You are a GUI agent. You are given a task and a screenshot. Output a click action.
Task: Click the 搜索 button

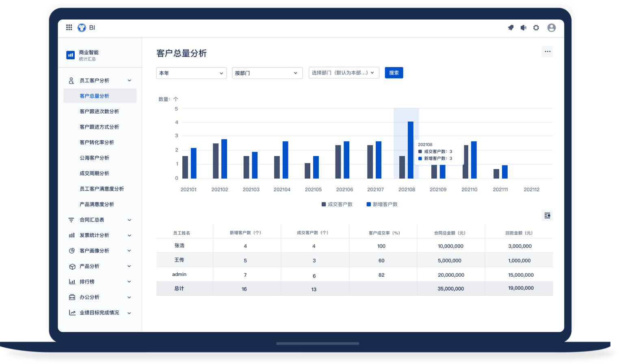pyautogui.click(x=394, y=73)
